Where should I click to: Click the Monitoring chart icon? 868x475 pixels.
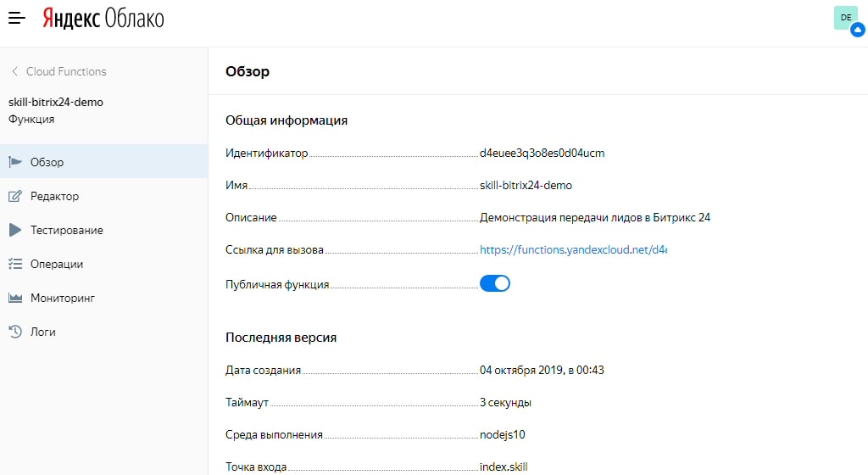(14, 298)
